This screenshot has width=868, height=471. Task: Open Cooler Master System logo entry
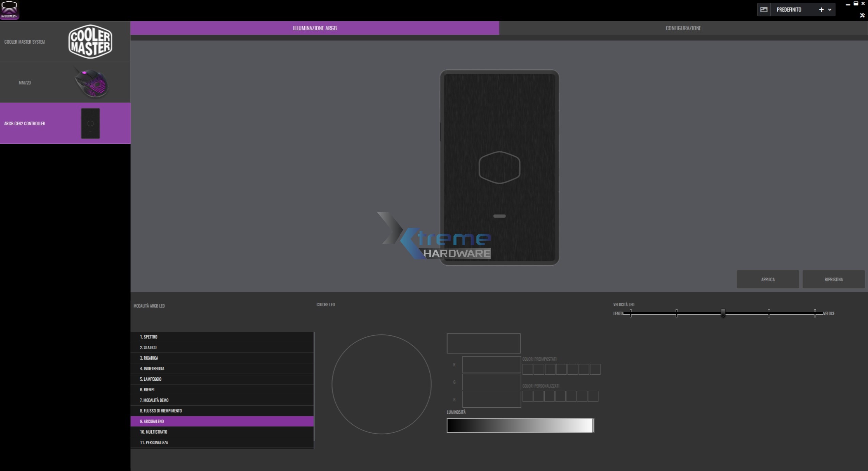65,42
